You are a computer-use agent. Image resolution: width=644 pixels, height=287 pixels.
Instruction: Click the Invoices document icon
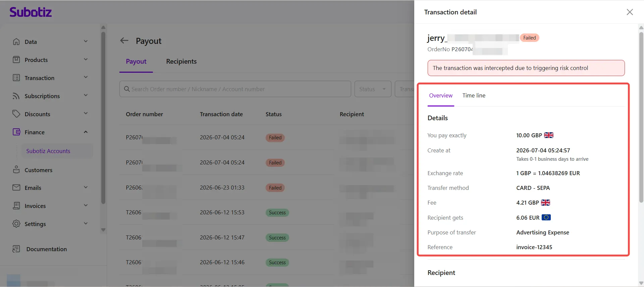pyautogui.click(x=16, y=206)
